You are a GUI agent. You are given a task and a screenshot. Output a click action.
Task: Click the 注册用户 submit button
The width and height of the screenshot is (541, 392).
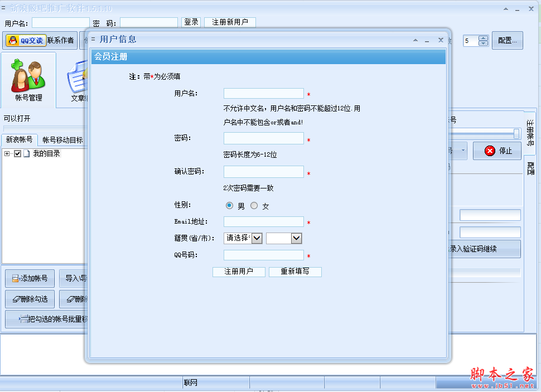[x=239, y=272]
